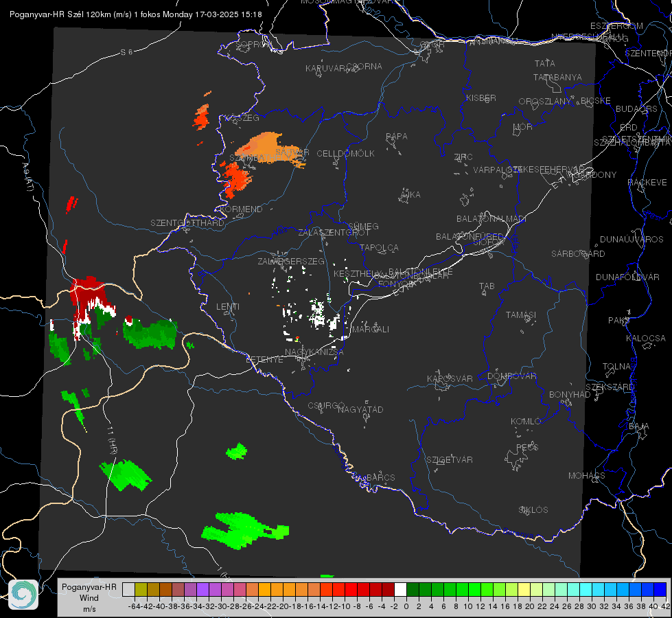Click the S 6 road label
The width and height of the screenshot is (672, 618).
coord(126,52)
